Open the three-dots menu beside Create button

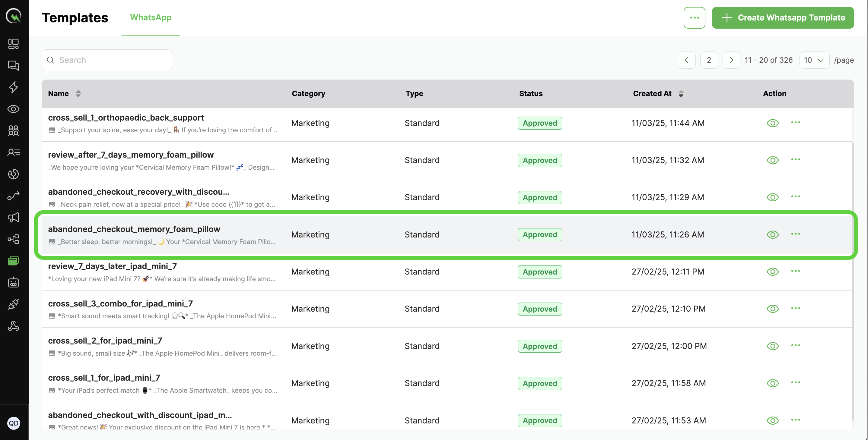tap(694, 18)
